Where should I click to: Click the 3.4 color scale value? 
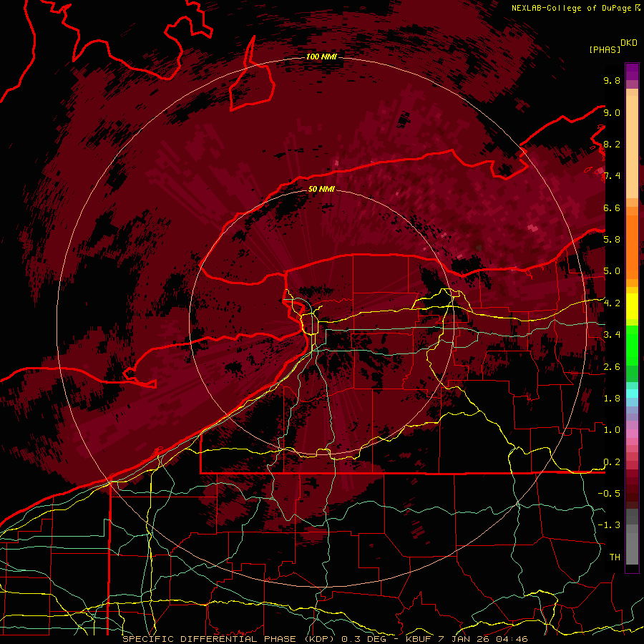(612, 334)
